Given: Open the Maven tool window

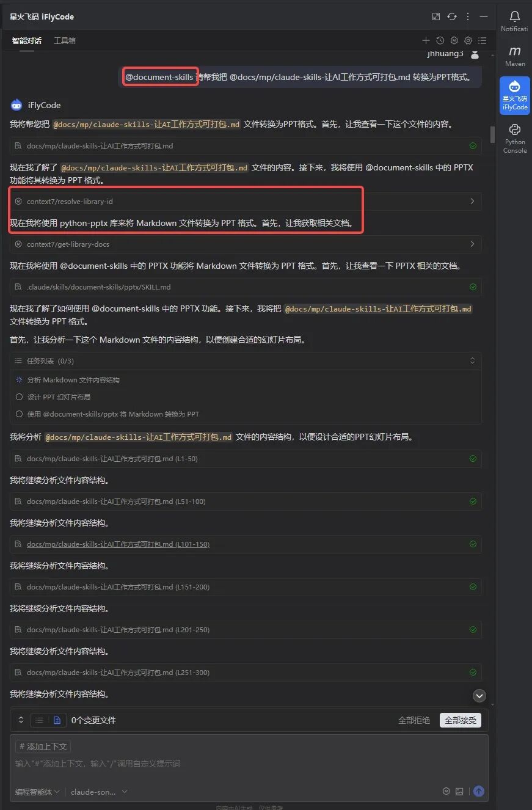Looking at the screenshot, I should coord(514,56).
